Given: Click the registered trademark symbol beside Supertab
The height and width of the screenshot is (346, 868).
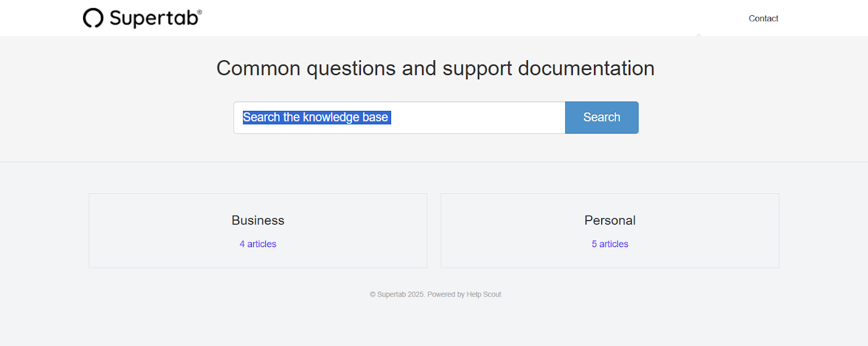Looking at the screenshot, I should (200, 12).
